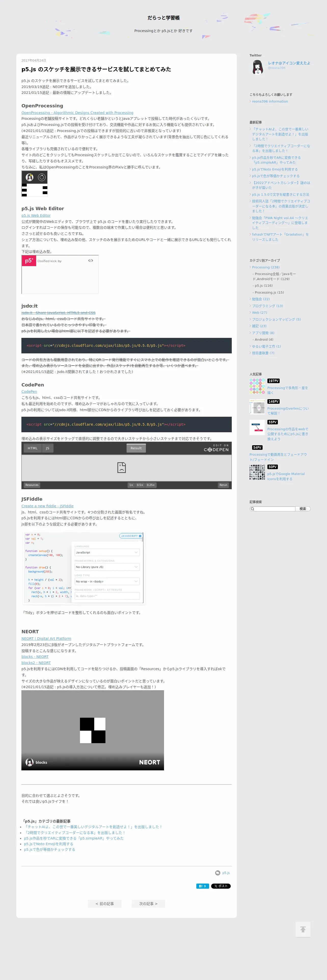Set CodePen preview zoom to 0.25×
The width and height of the screenshot is (327, 980).
[151, 485]
